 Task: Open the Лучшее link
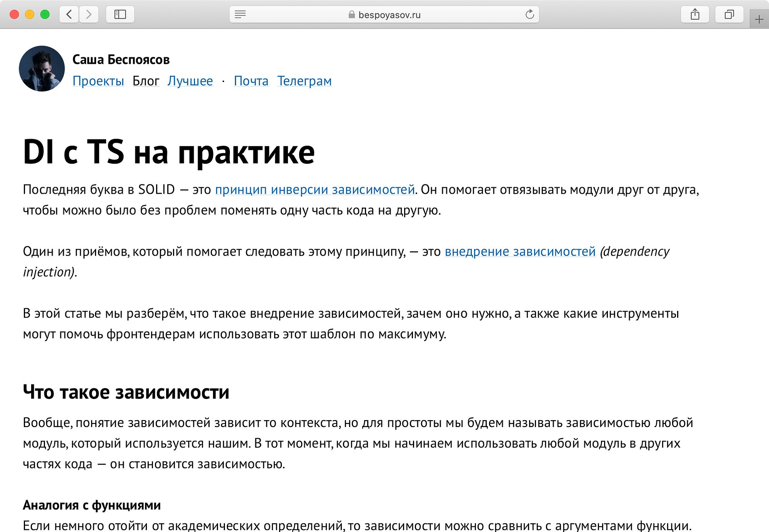tap(190, 81)
